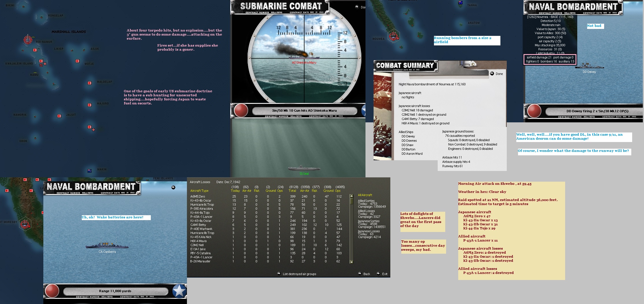Click Exit in Aircraft Losses screen
The image size is (644, 304).
click(x=382, y=274)
